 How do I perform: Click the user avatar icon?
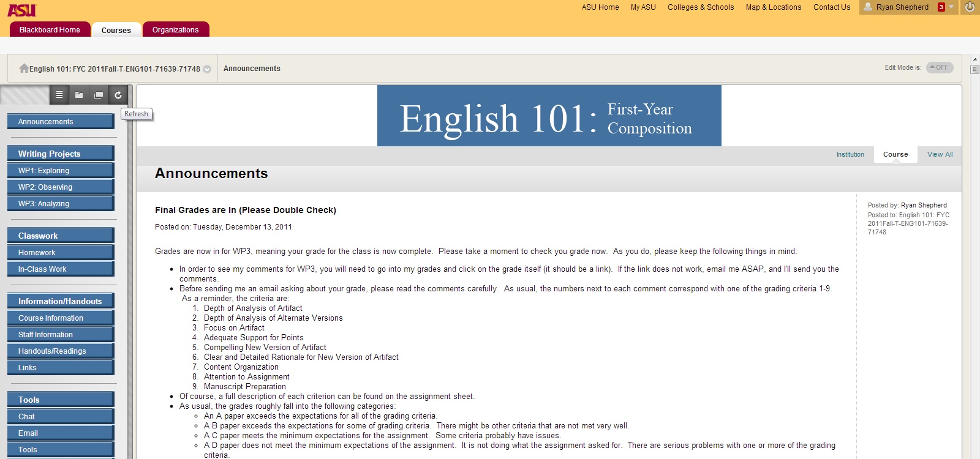868,7
